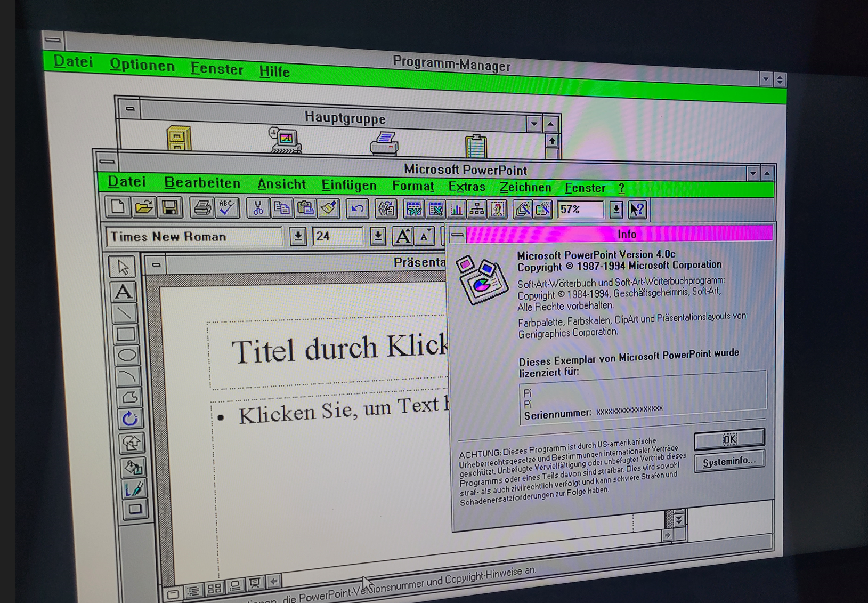868x603 pixels.
Task: Confirm the Info dialog with OK
Action: [729, 439]
